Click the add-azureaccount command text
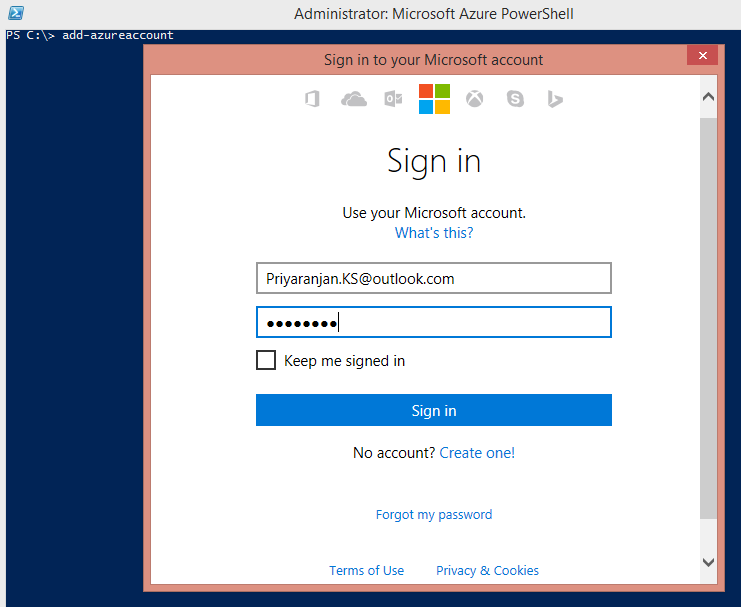Viewport: 741px width, 607px height. click(118, 35)
